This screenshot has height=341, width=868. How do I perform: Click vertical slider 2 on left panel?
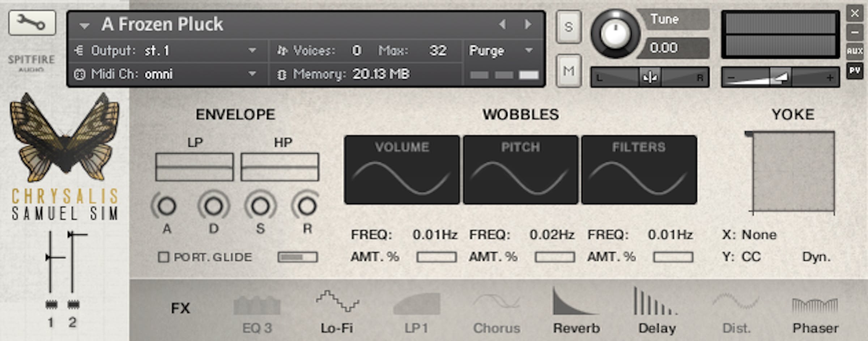(x=73, y=262)
